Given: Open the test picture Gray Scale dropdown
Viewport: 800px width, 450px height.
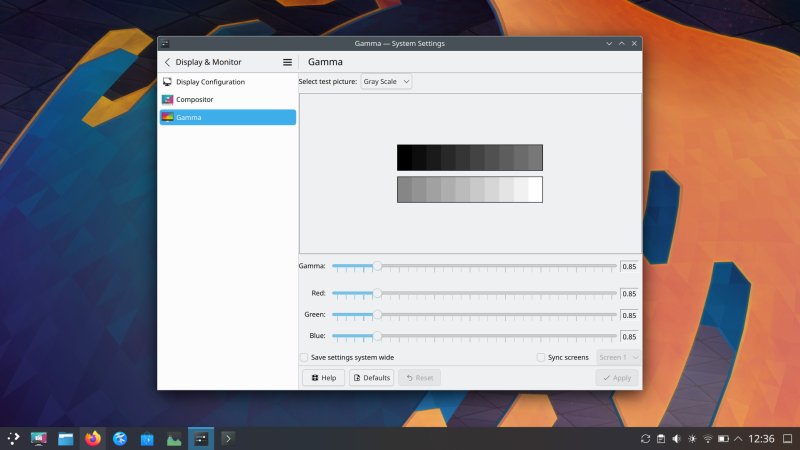Looking at the screenshot, I should (x=387, y=82).
